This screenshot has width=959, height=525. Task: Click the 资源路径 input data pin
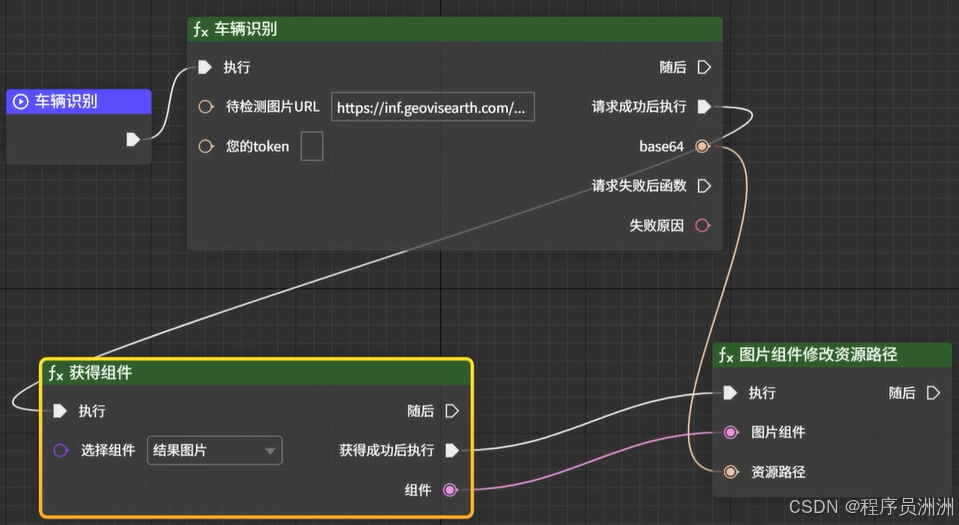pyautogui.click(x=730, y=472)
